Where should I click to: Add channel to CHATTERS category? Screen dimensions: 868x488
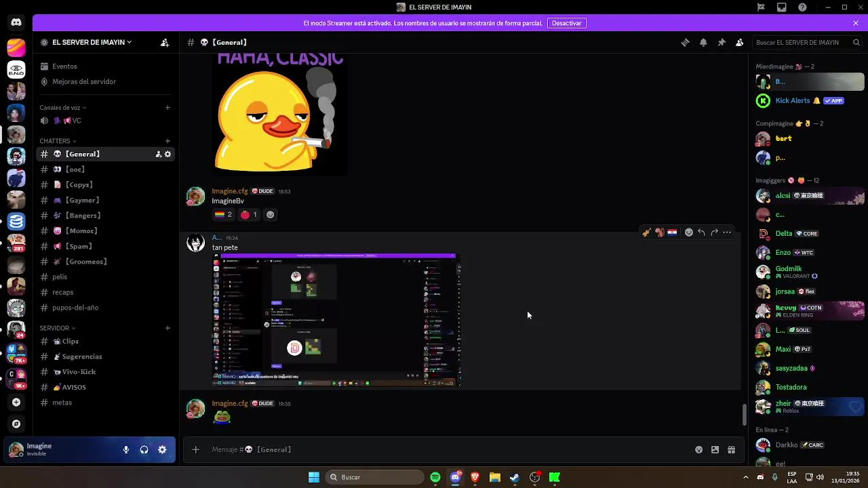[x=167, y=141]
